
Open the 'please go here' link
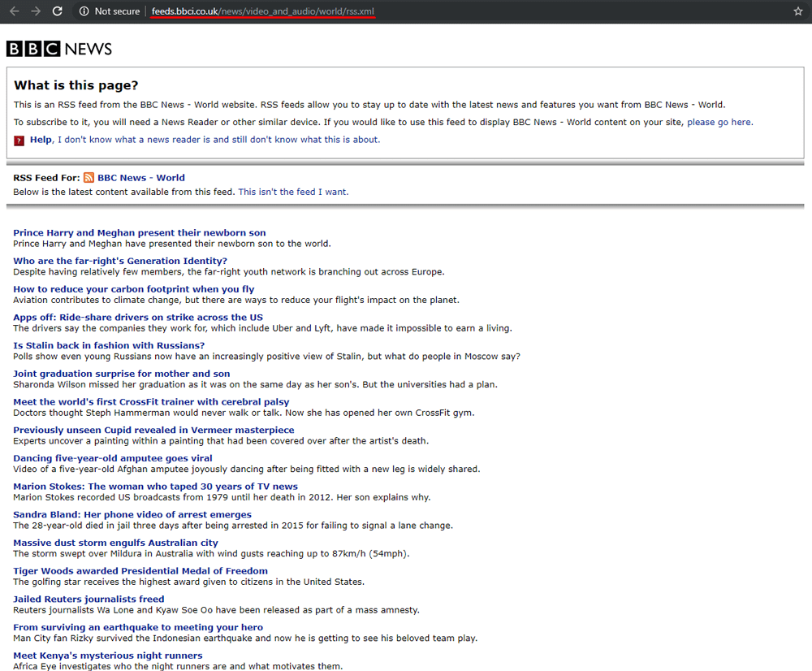click(719, 122)
